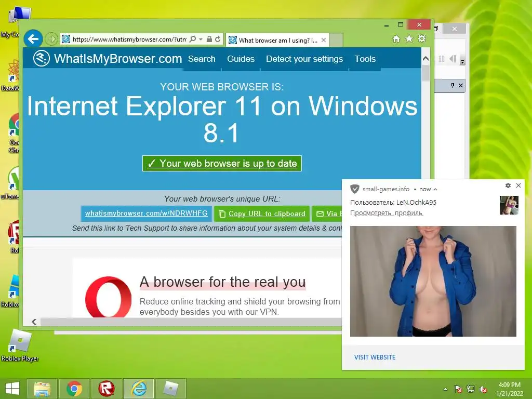
Task: Open Roblox Studio red R taskbar icon
Action: click(107, 389)
